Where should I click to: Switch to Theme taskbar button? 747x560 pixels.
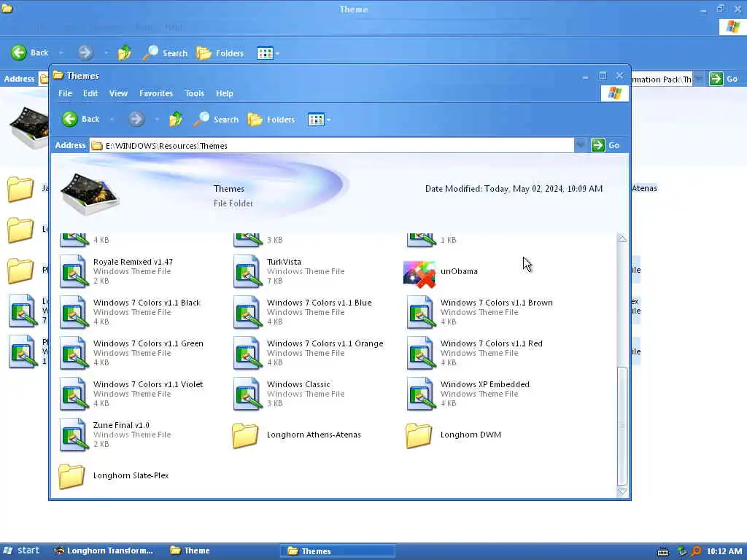[190, 551]
